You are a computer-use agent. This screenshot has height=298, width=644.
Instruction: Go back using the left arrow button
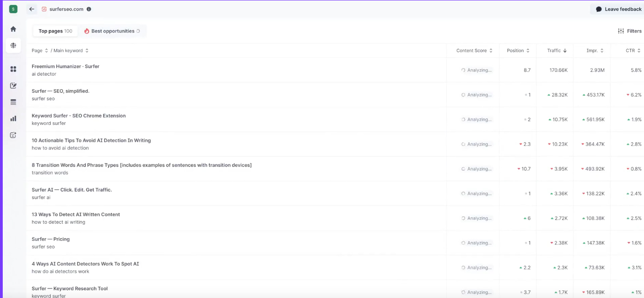pos(32,9)
